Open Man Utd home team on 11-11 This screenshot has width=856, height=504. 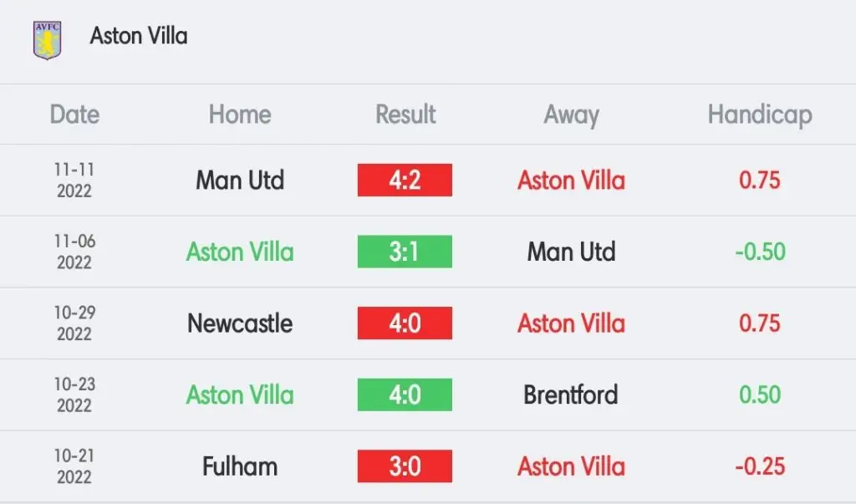click(x=240, y=181)
